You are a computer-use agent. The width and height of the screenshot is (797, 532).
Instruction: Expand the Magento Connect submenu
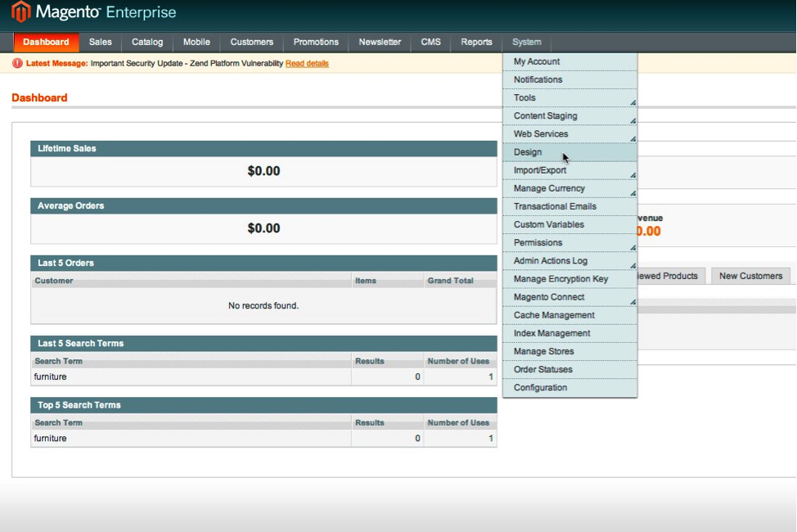(570, 298)
